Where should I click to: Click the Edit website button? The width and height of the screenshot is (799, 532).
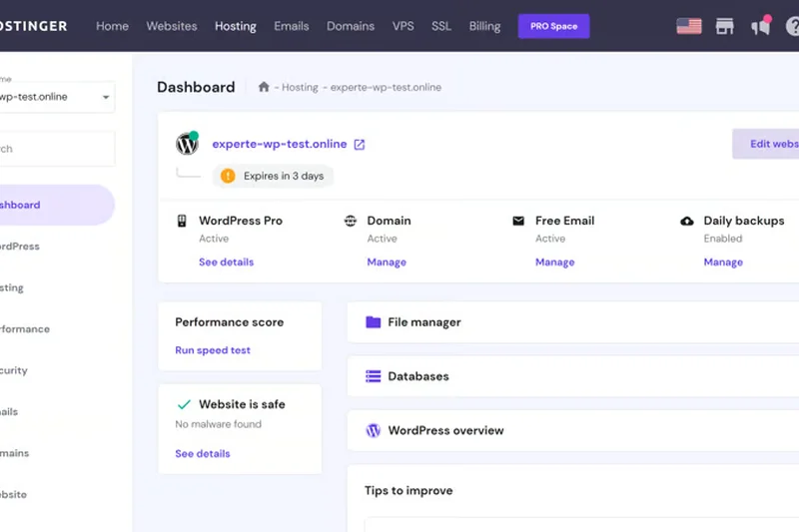click(765, 144)
